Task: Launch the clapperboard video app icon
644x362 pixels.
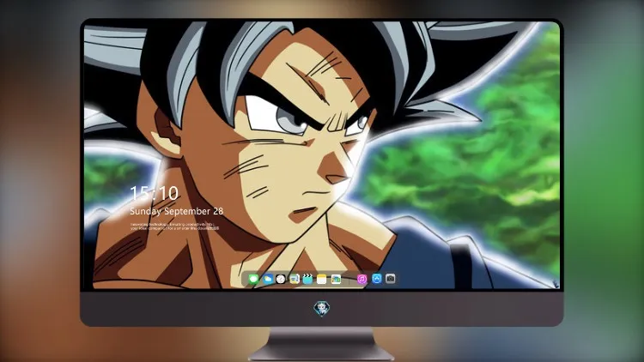Action: click(307, 279)
